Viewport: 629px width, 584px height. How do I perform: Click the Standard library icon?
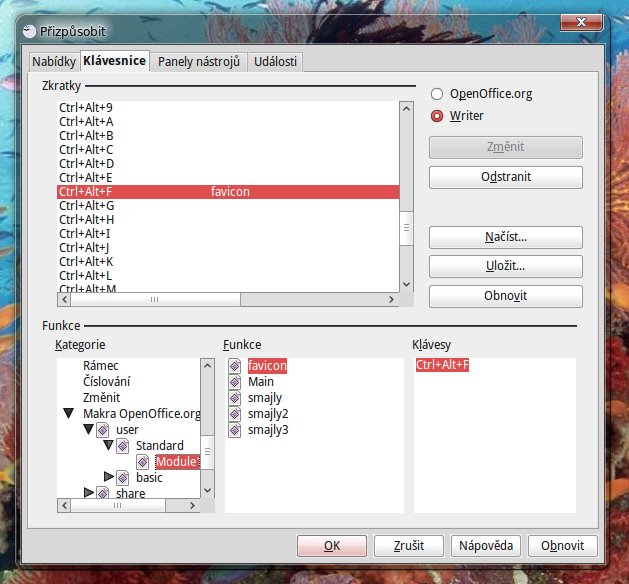coord(123,445)
